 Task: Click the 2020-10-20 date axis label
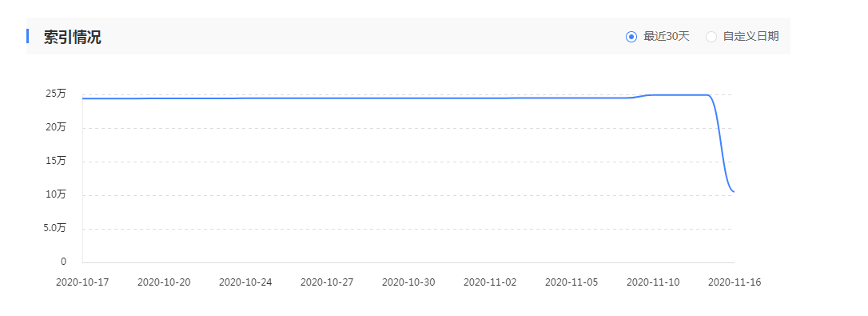click(x=164, y=282)
